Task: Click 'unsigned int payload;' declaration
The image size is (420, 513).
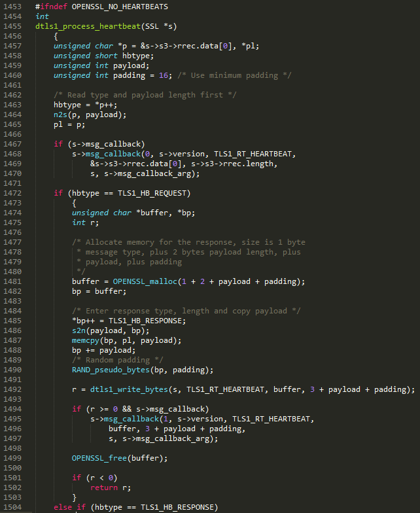Action: click(101, 65)
